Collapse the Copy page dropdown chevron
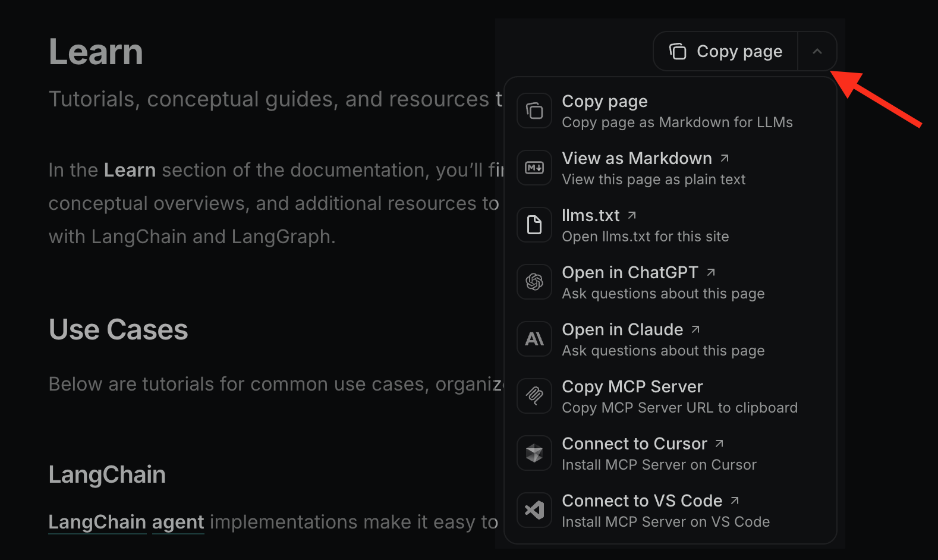The width and height of the screenshot is (938, 560). point(817,52)
